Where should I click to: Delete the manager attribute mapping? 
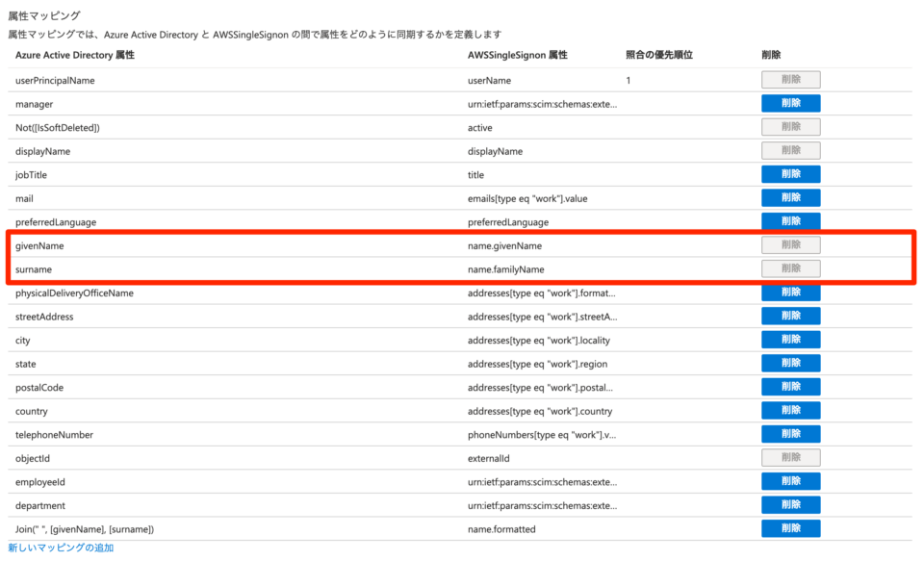[789, 103]
